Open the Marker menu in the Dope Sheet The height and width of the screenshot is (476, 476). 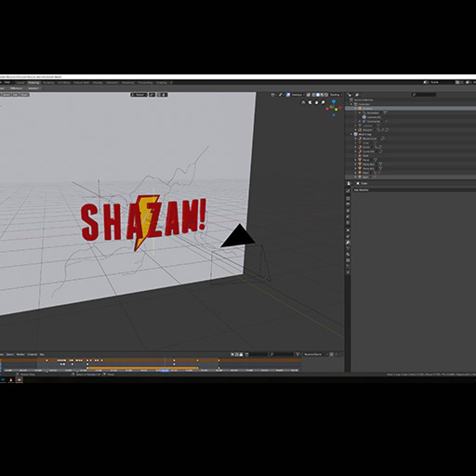(21, 354)
